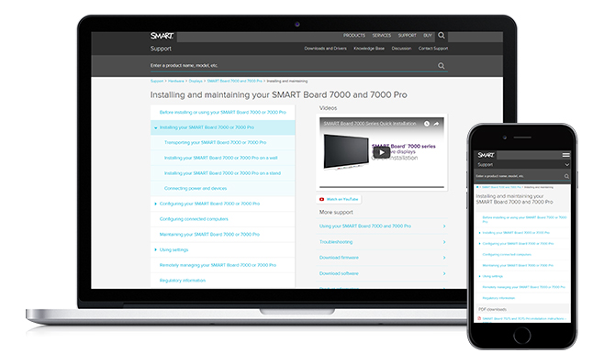Click SMART Board 7000 and 7000 Pro breadcrumb on laptop
Screen dimensions: 604x364
235,82
